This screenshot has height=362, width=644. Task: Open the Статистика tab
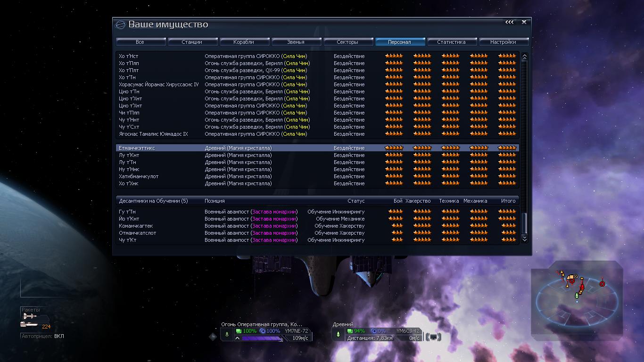pyautogui.click(x=451, y=42)
